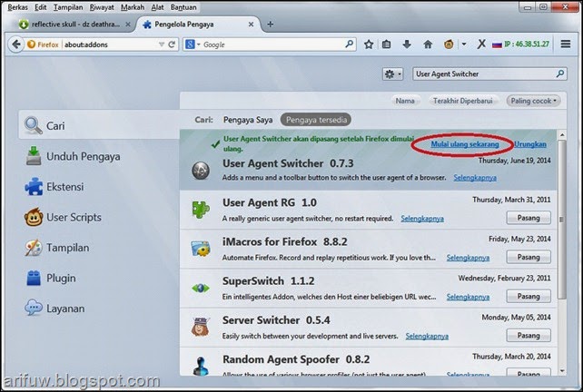Click the X toolbar icon
583x392 pixels.
pos(481,44)
